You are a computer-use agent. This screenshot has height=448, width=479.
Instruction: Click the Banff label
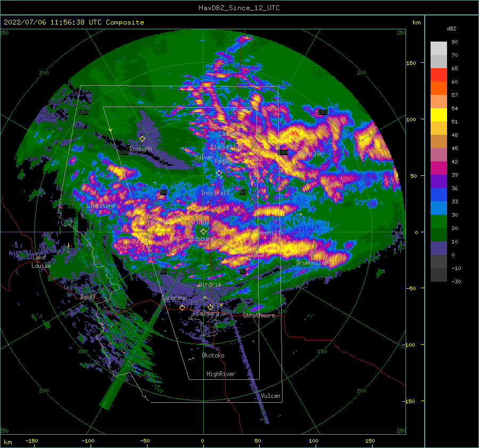[x=88, y=297]
